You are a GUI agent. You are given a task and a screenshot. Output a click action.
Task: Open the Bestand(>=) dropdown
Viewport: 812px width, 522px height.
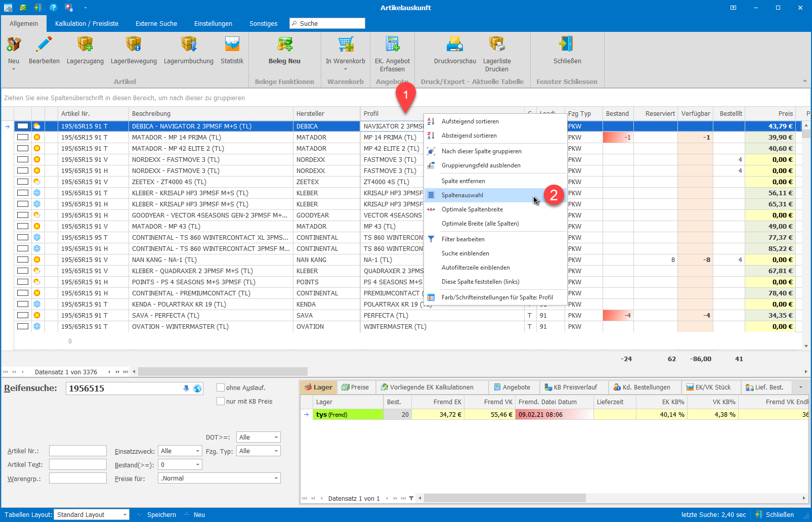[x=198, y=464]
